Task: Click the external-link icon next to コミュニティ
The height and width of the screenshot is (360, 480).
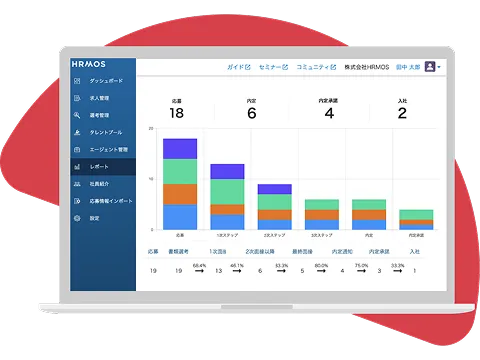Action: tap(333, 67)
